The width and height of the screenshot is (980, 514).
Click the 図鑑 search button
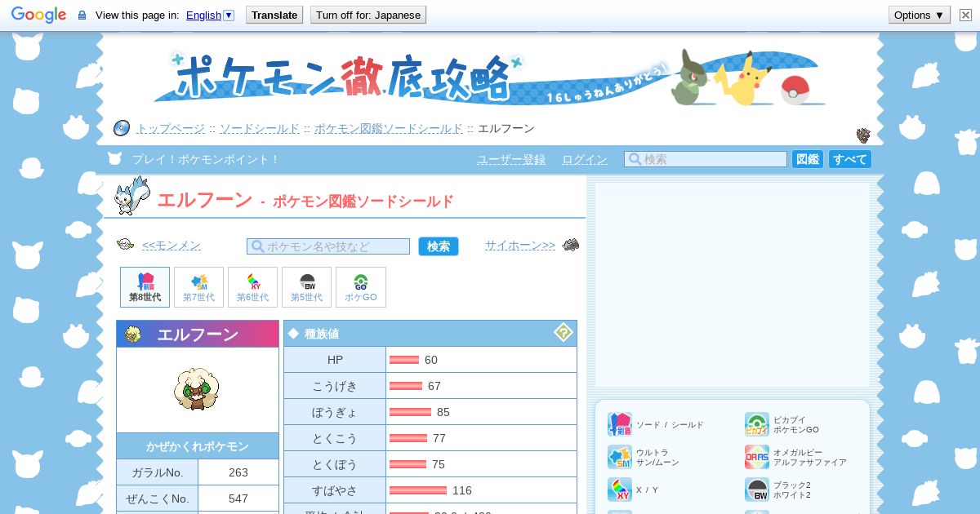coord(808,159)
